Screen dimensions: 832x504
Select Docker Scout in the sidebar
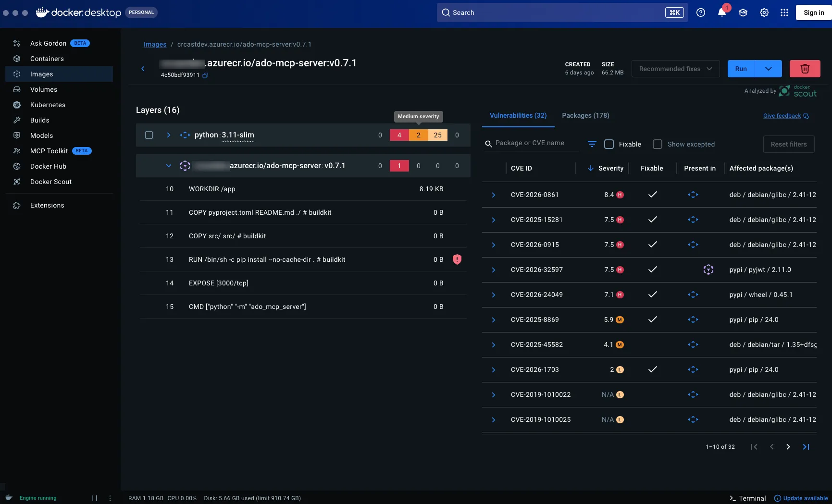coord(50,182)
